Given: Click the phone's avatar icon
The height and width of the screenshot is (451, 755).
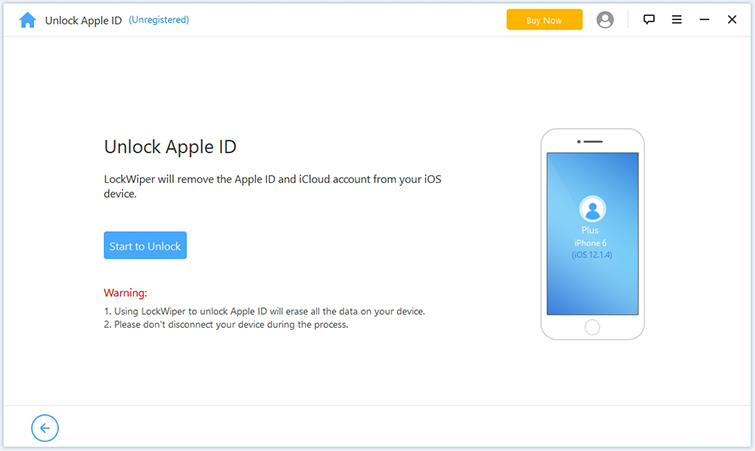Looking at the screenshot, I should tap(592, 209).
